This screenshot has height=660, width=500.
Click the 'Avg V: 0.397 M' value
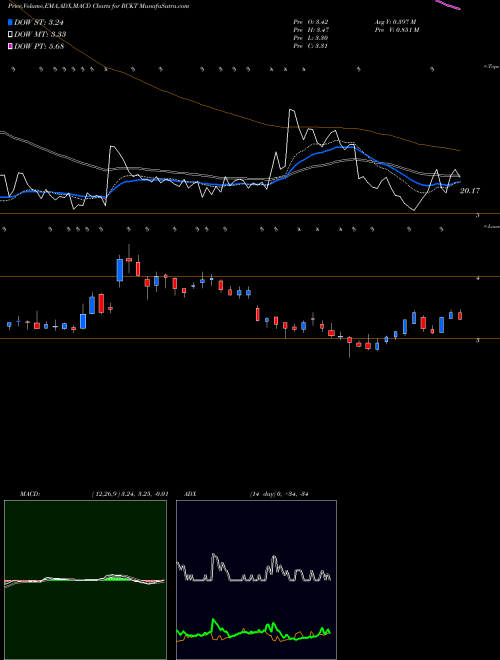pos(396,21)
